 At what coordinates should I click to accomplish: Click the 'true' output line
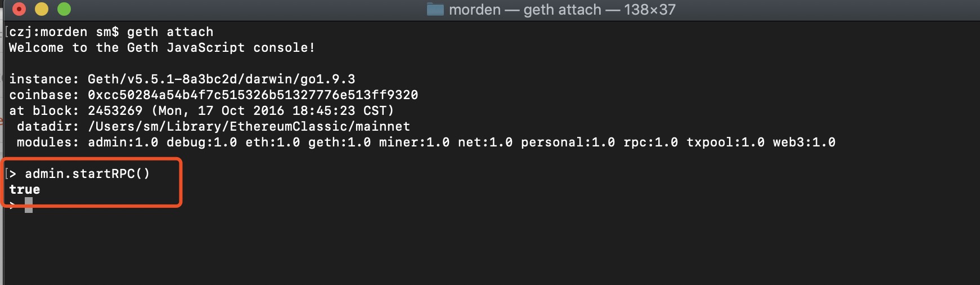tap(25, 189)
